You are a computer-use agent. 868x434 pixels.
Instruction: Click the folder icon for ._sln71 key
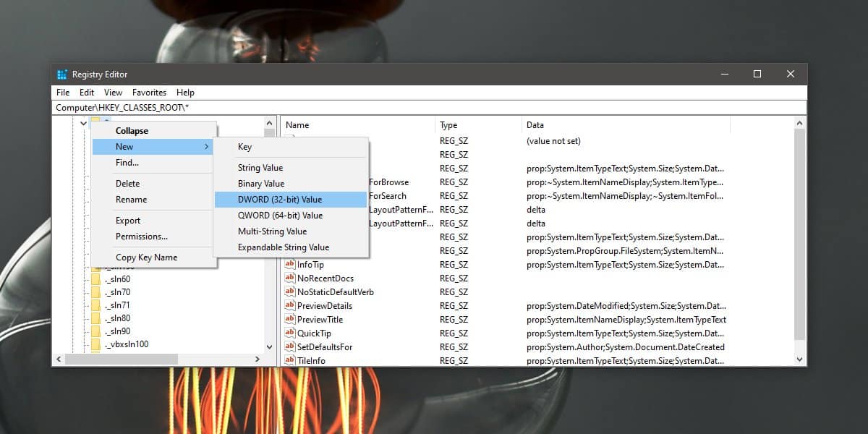[x=96, y=305]
